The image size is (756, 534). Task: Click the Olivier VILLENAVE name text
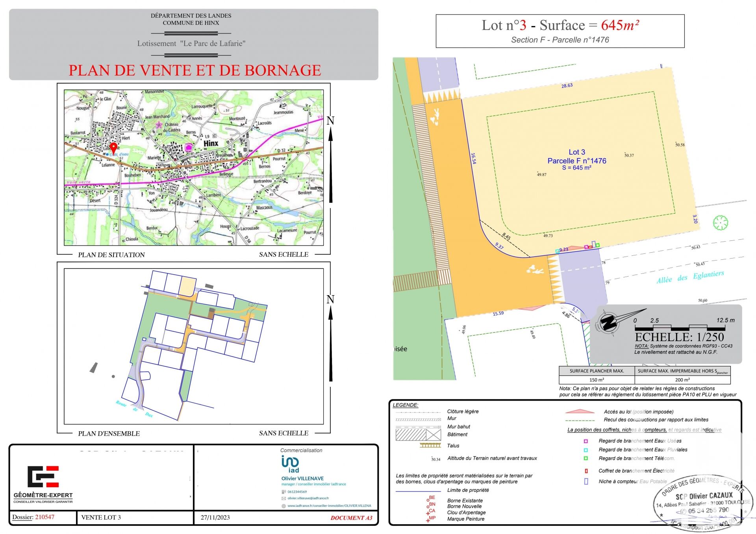pyautogui.click(x=302, y=479)
